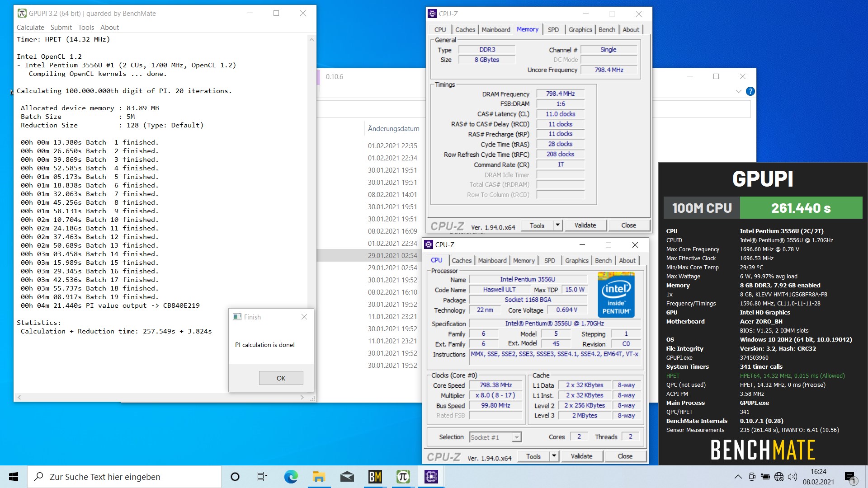Screen dimensions: 868x488
Task: Close the Finish dialog
Action: coord(304,317)
